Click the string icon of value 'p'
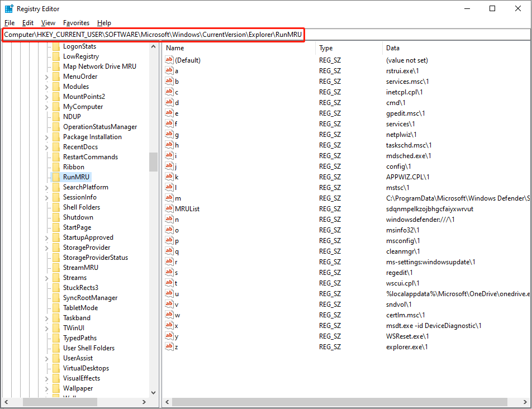Viewport: 532px width, 409px height. coord(169,240)
